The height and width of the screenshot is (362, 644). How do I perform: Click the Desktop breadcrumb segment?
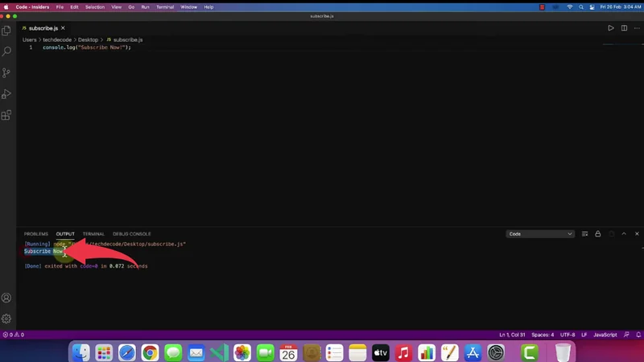88,39
